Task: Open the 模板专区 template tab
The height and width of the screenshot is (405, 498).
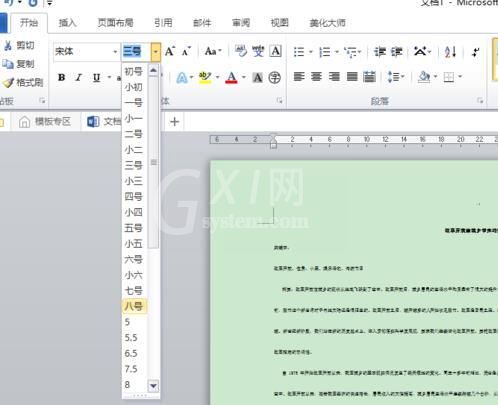Action: [x=45, y=122]
